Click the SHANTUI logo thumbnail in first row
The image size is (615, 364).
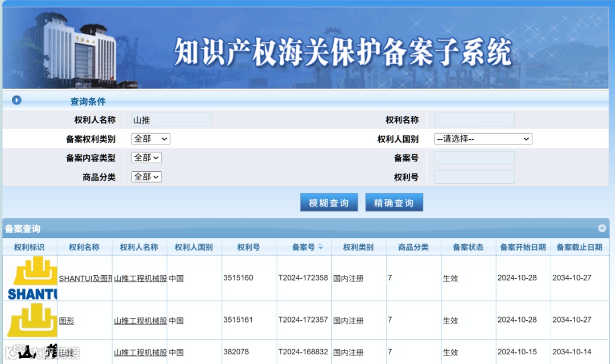point(32,278)
